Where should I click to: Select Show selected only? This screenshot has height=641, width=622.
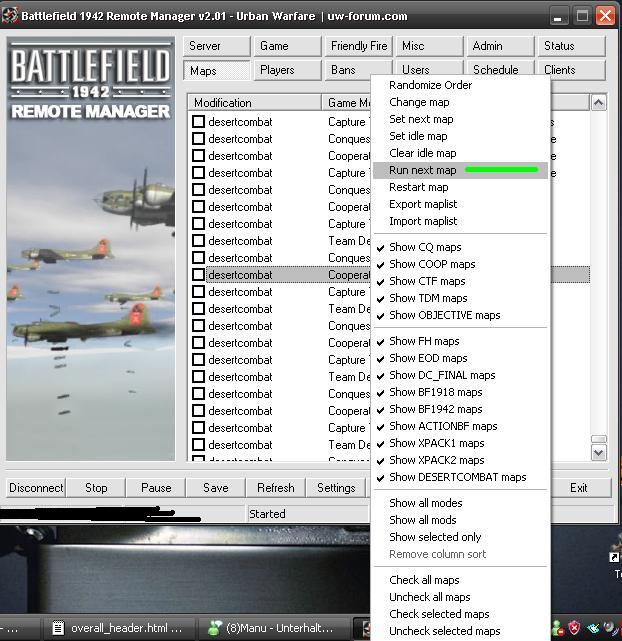click(x=460, y=537)
